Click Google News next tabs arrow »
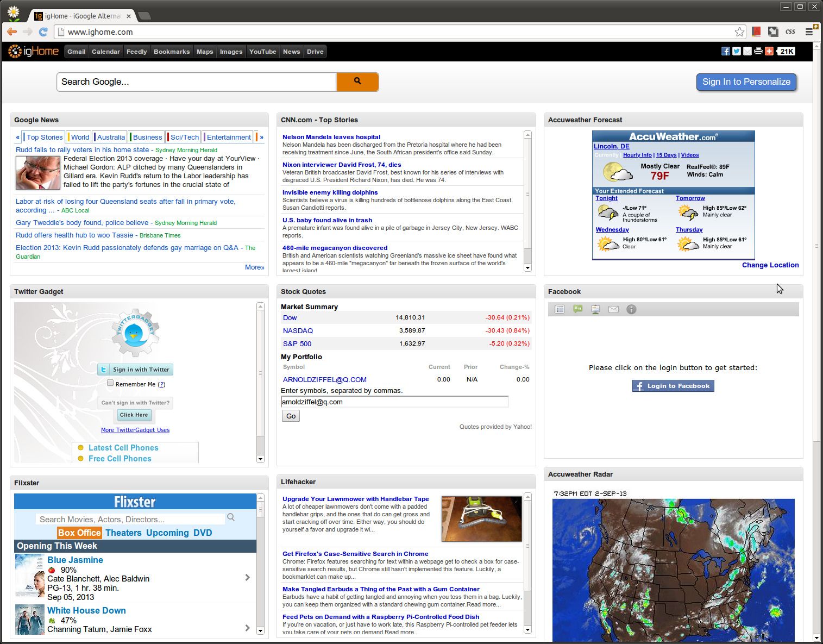Viewport: 823px width, 644px height. [261, 137]
